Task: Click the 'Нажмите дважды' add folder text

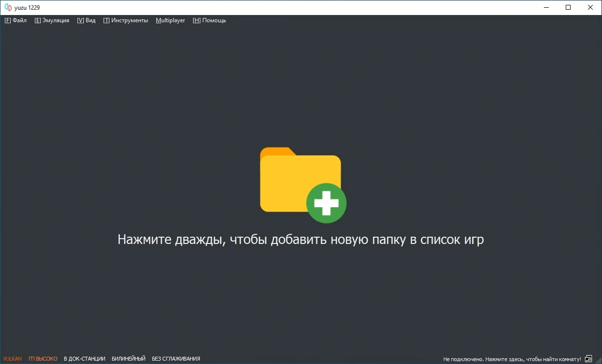Action: tap(301, 240)
